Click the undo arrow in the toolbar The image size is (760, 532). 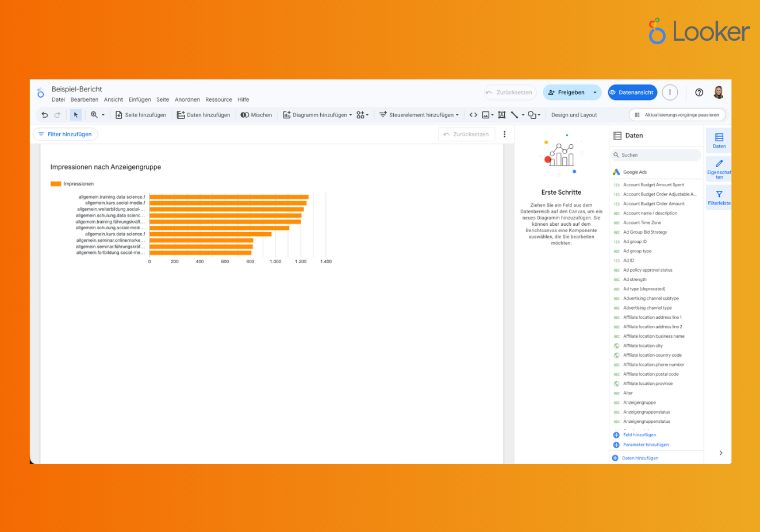tap(44, 114)
